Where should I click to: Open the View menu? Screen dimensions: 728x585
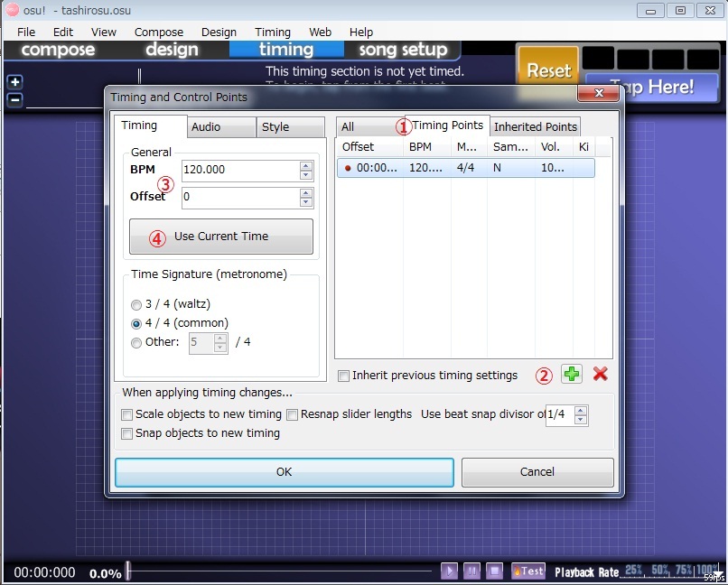tap(104, 32)
